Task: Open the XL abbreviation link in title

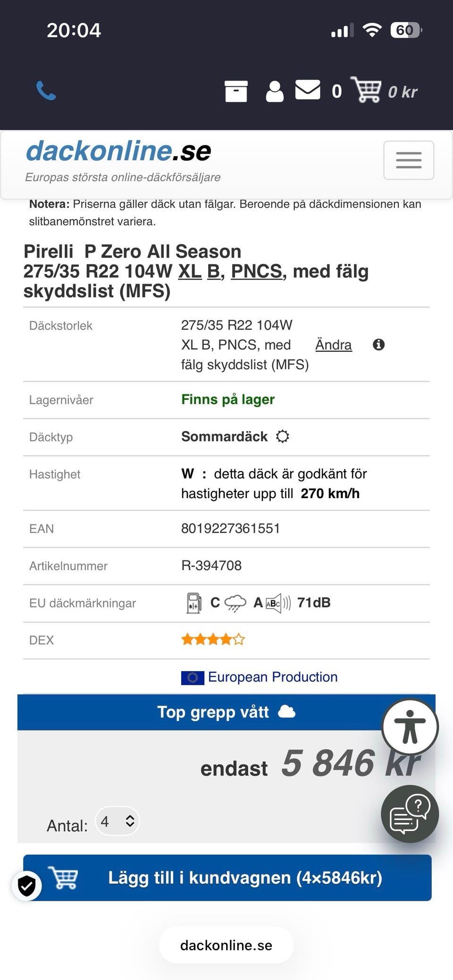Action: [x=190, y=271]
